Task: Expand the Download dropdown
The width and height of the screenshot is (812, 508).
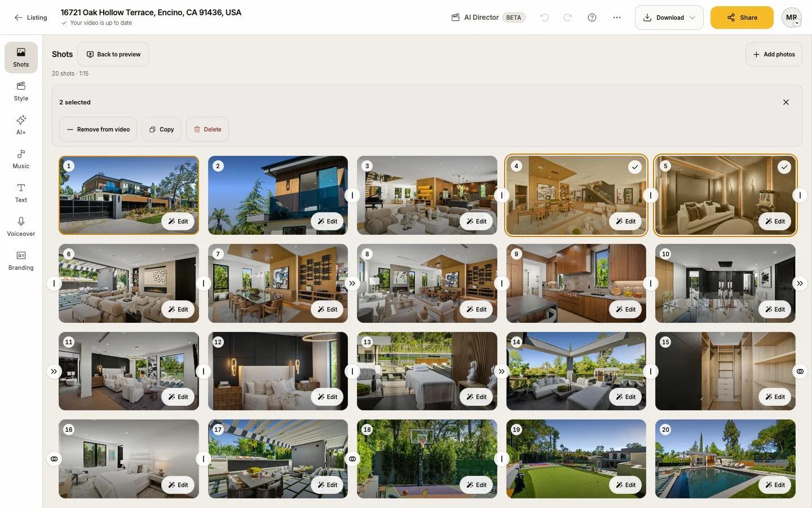Action: pyautogui.click(x=669, y=17)
